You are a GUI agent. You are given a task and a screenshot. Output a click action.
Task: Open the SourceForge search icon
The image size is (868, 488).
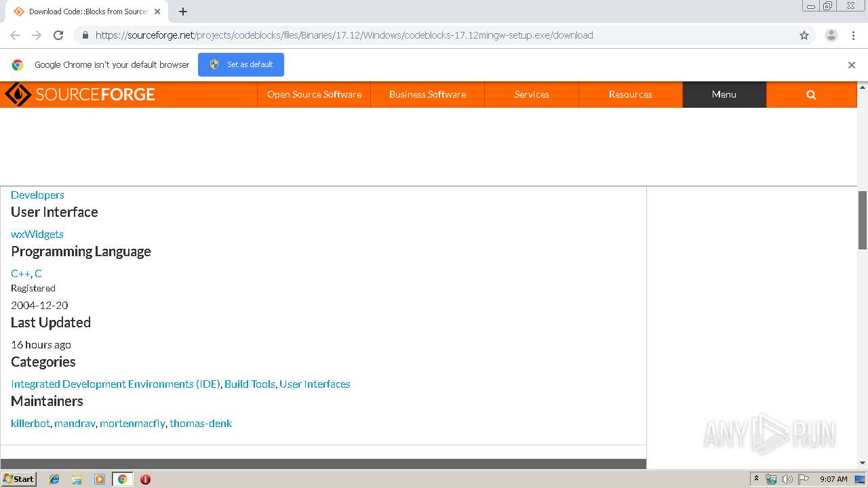pyautogui.click(x=811, y=95)
